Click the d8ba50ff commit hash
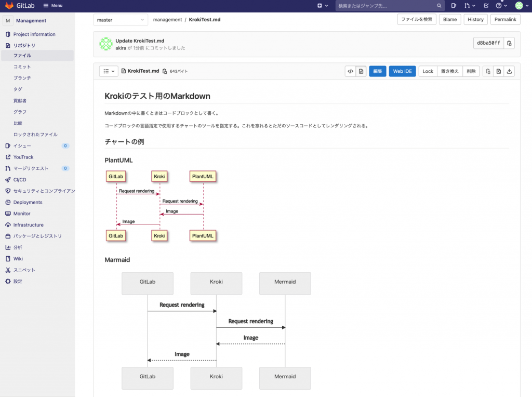This screenshot has height=397, width=532. point(488,43)
